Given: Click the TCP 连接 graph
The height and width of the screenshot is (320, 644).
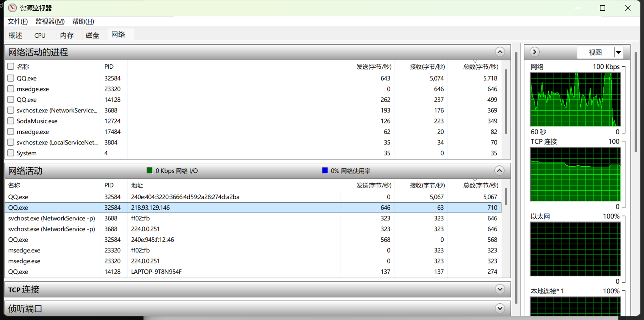Looking at the screenshot, I should [575, 174].
